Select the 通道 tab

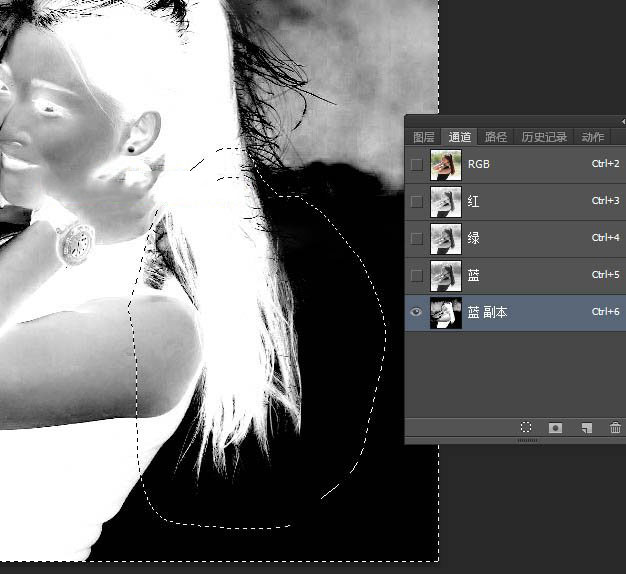(x=460, y=137)
